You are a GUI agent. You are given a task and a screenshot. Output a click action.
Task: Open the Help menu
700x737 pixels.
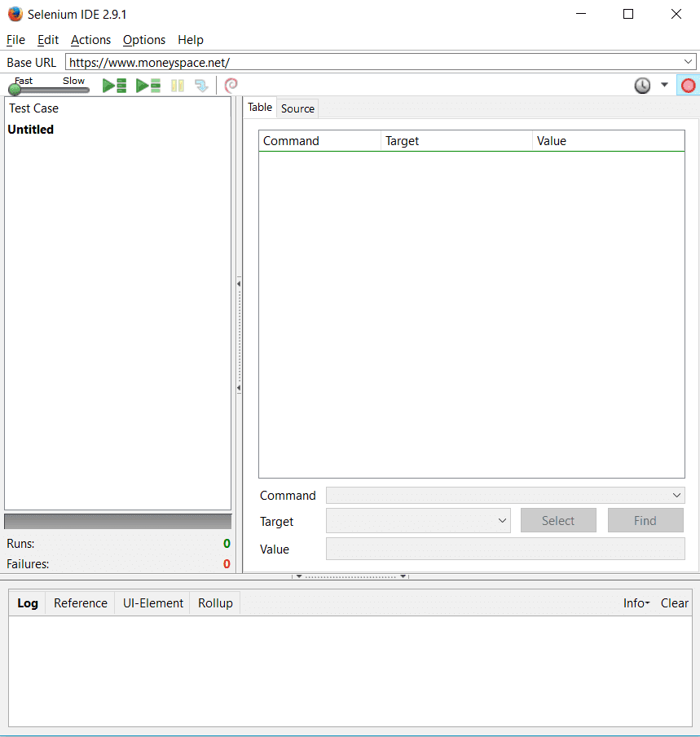point(190,40)
